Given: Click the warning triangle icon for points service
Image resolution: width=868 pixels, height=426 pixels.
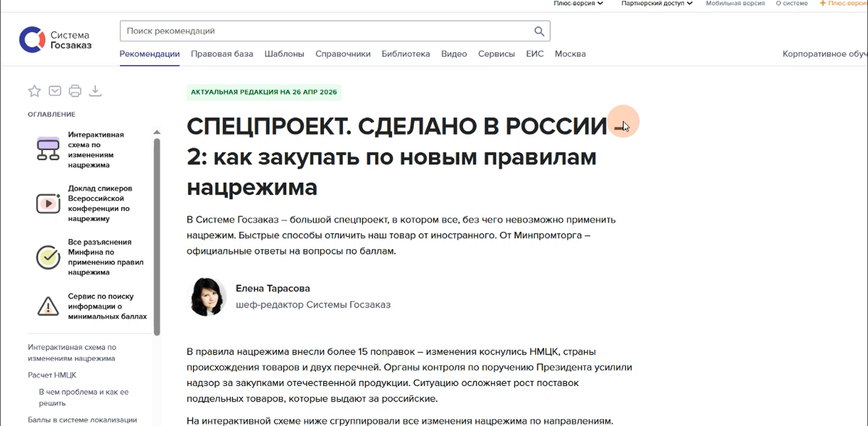Looking at the screenshot, I should tap(48, 306).
